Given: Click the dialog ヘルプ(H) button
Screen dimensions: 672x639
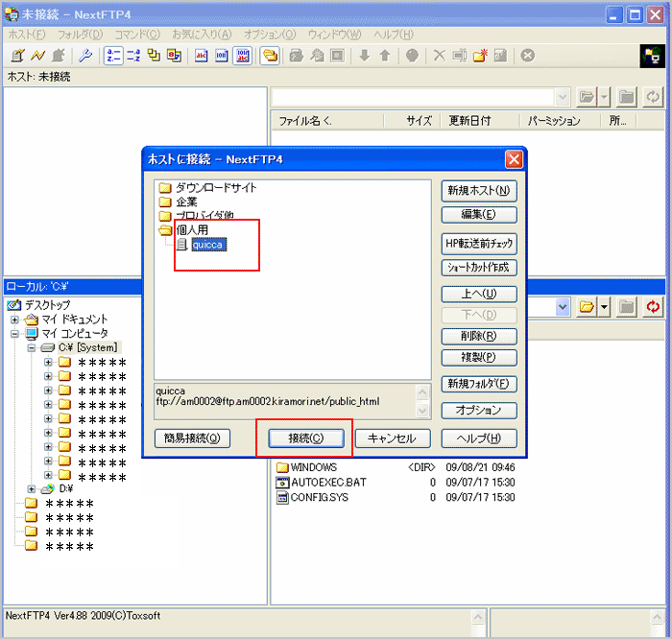Looking at the screenshot, I should click(x=479, y=438).
